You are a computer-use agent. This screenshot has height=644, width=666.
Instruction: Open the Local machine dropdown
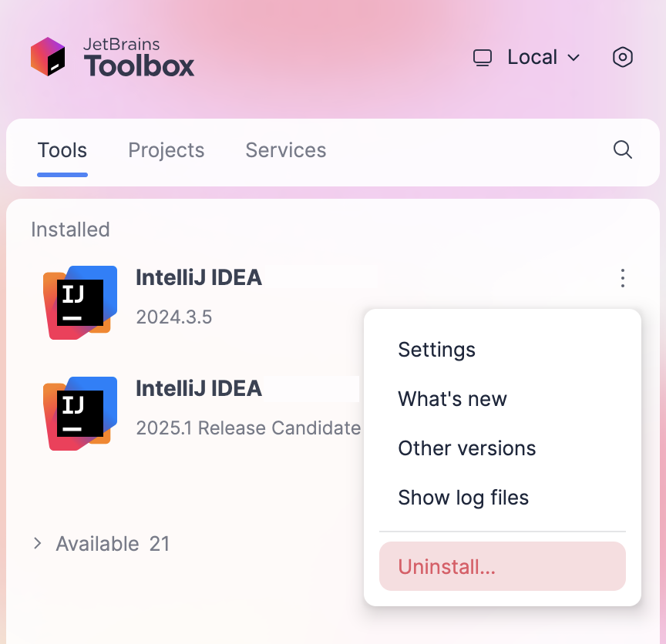point(532,57)
